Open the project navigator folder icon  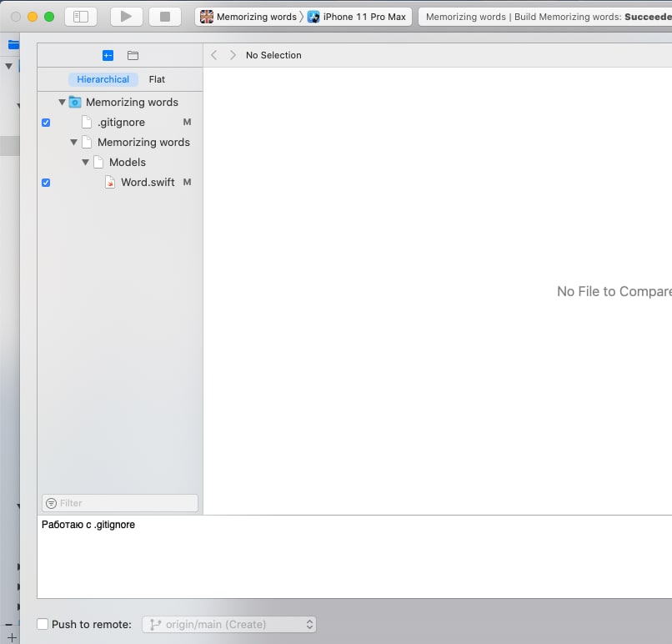[13, 44]
